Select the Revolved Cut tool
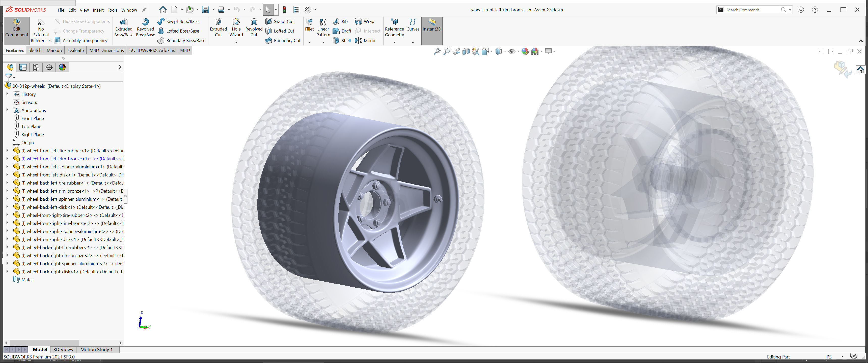Viewport: 868px width, 363px height. click(254, 28)
